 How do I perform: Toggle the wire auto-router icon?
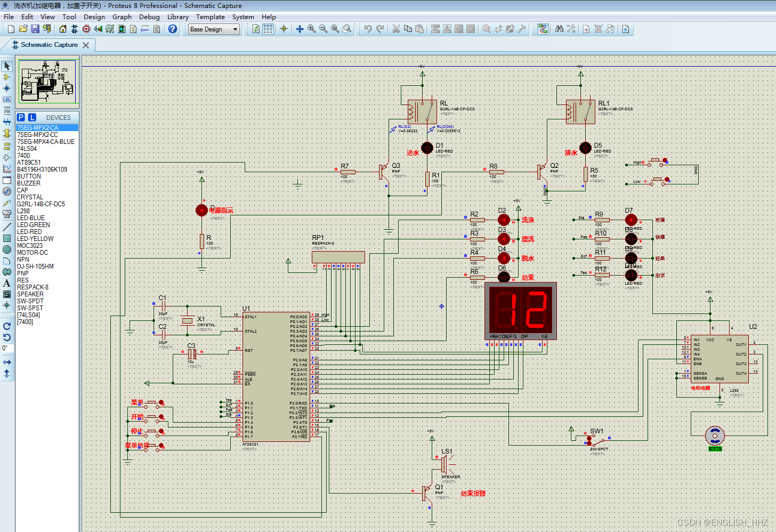pyautogui.click(x=543, y=29)
